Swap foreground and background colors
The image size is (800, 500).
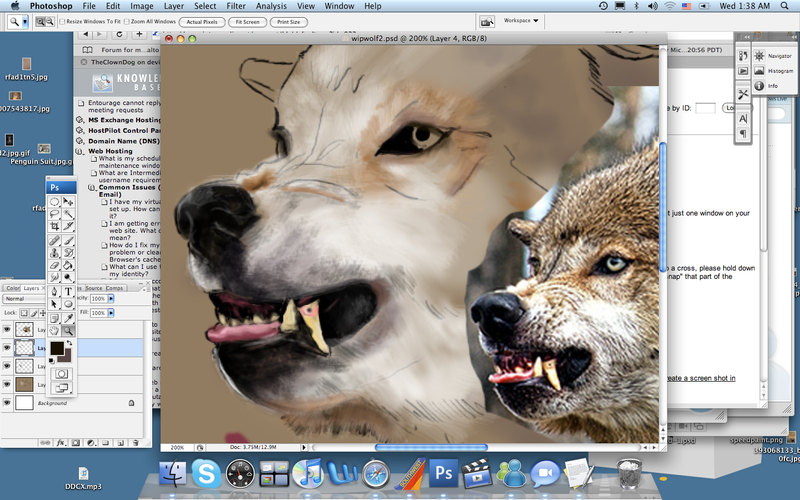[x=69, y=343]
